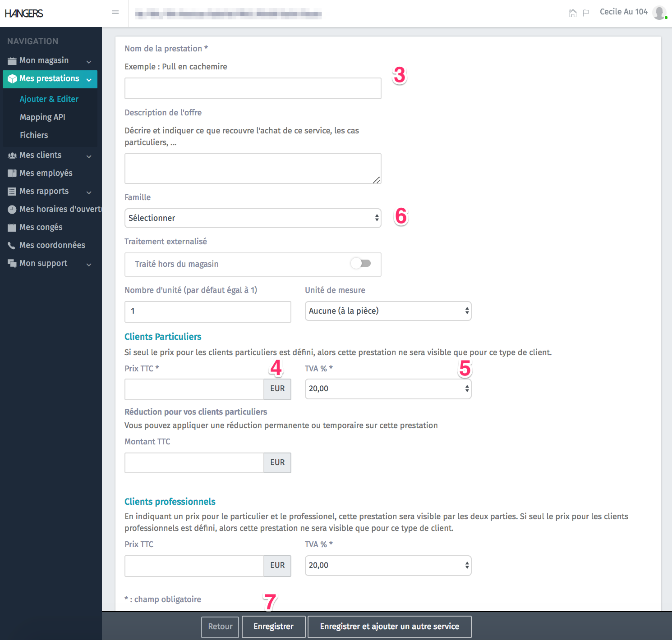The width and height of the screenshot is (672, 640).
Task: Click the flag icon near the profile
Action: point(586,13)
